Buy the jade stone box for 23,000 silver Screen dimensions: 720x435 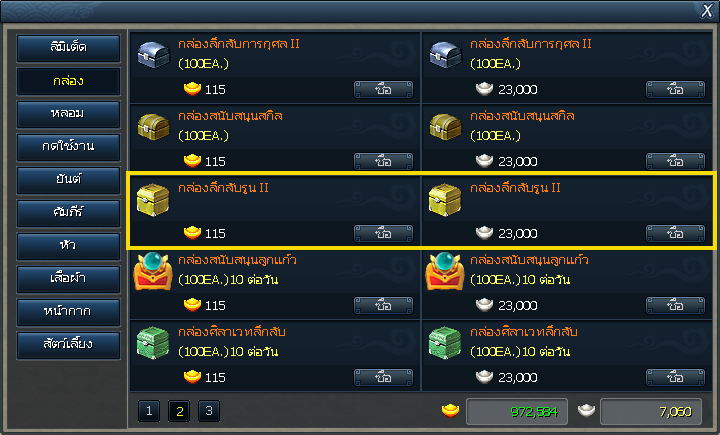(675, 378)
